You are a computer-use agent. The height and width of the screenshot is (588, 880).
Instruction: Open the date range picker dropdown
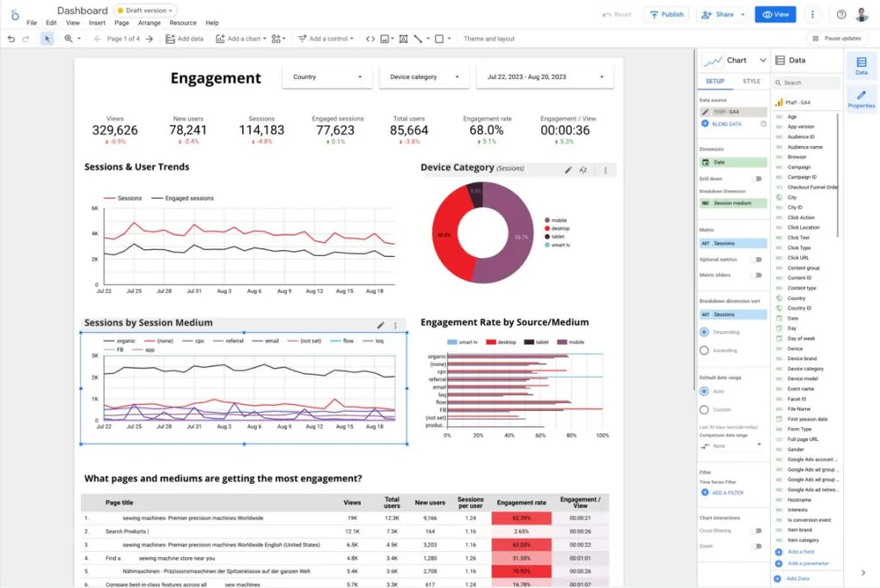point(545,77)
